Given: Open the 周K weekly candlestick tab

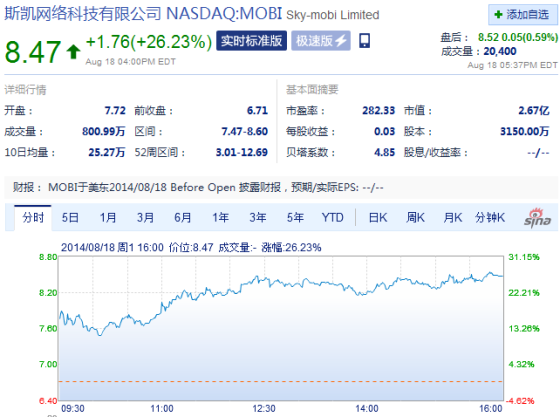Looking at the screenshot, I should coord(415,217).
